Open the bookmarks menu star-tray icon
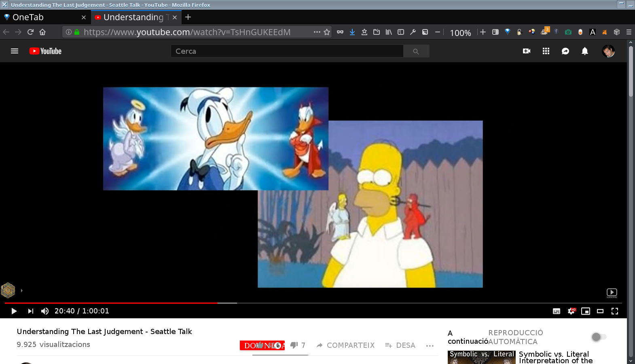 (364, 32)
